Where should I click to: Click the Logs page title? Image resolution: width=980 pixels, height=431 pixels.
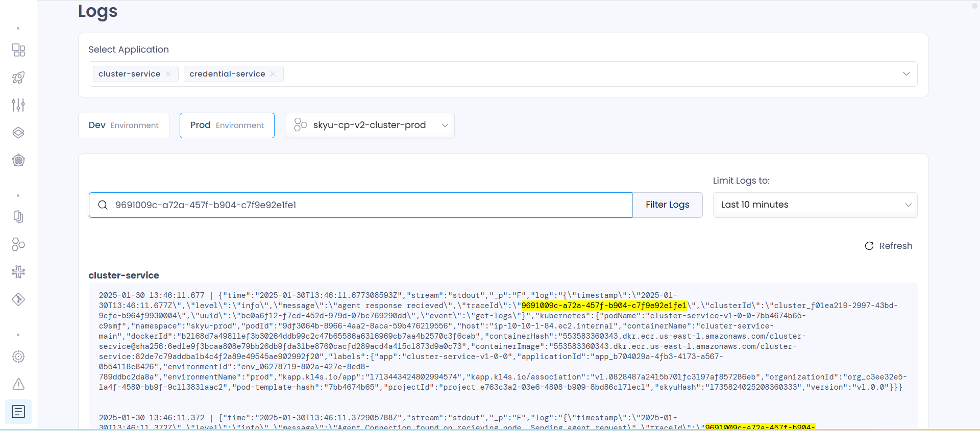[97, 11]
